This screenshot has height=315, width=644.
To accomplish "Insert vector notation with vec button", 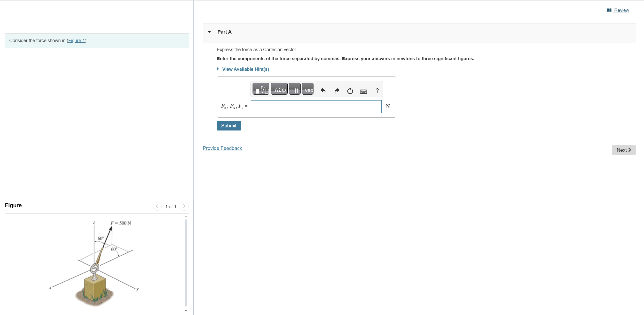I will click(x=308, y=89).
